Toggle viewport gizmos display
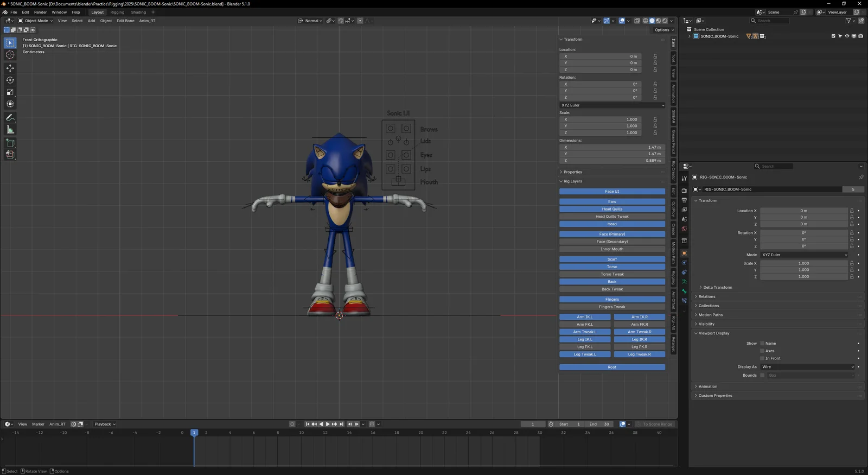This screenshot has height=475, width=868. click(607, 21)
